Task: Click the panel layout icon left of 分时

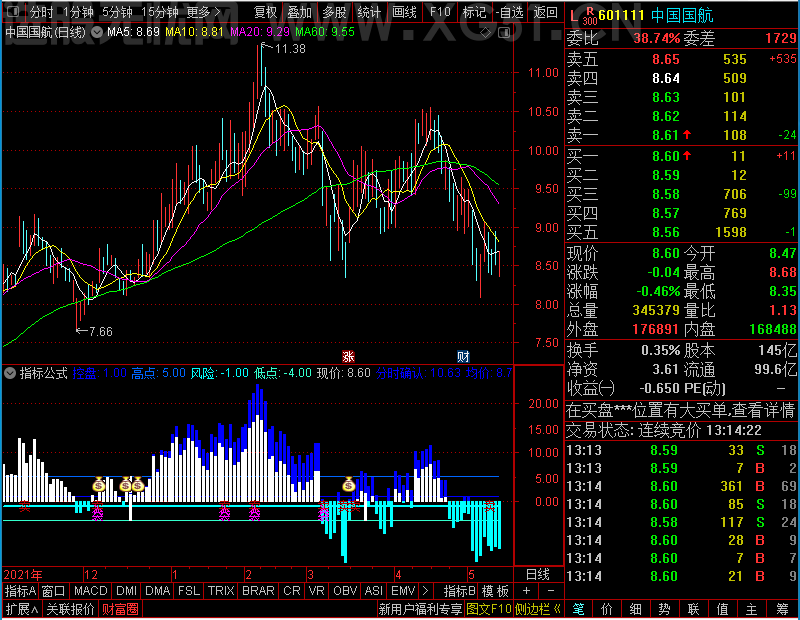Action: tap(14, 11)
